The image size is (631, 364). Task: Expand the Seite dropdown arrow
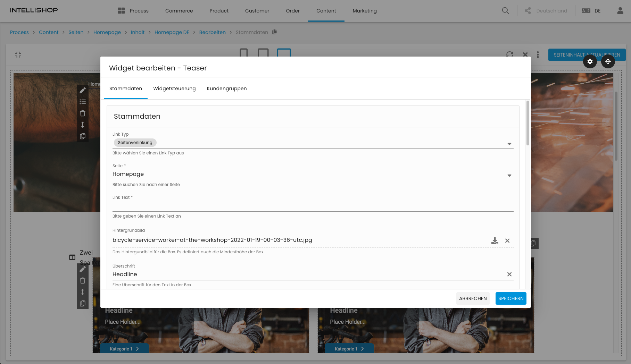tap(509, 175)
